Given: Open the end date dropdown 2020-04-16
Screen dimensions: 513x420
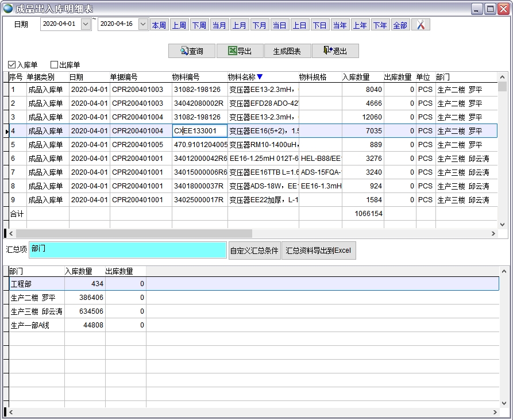Looking at the screenshot, I should coord(143,25).
